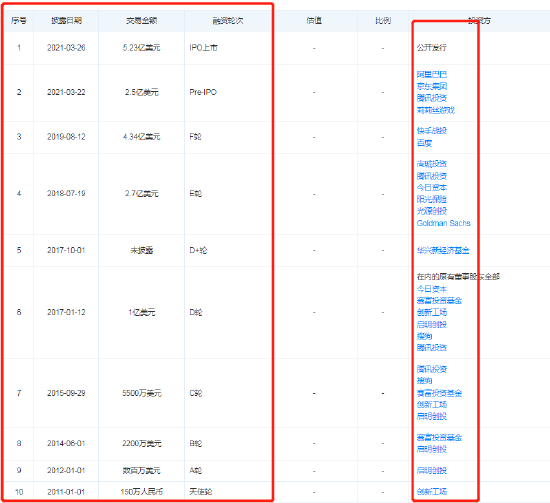Open the 京东集团 investor link
This screenshot has height=503, width=550.
point(431,86)
